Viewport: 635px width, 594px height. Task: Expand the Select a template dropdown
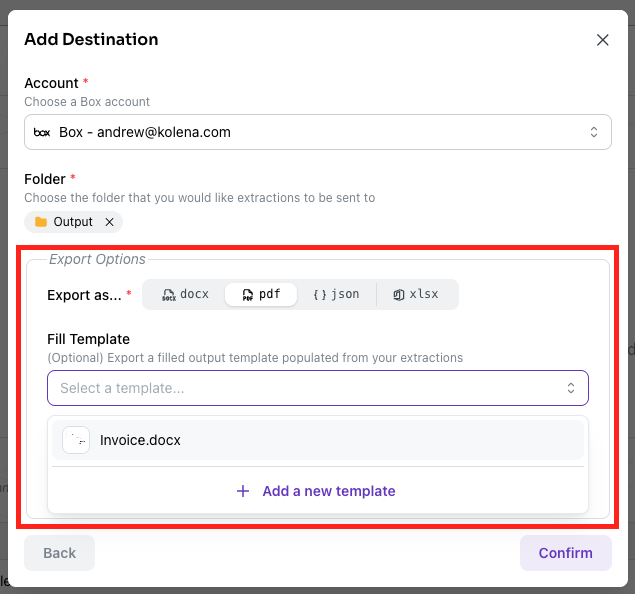click(318, 388)
